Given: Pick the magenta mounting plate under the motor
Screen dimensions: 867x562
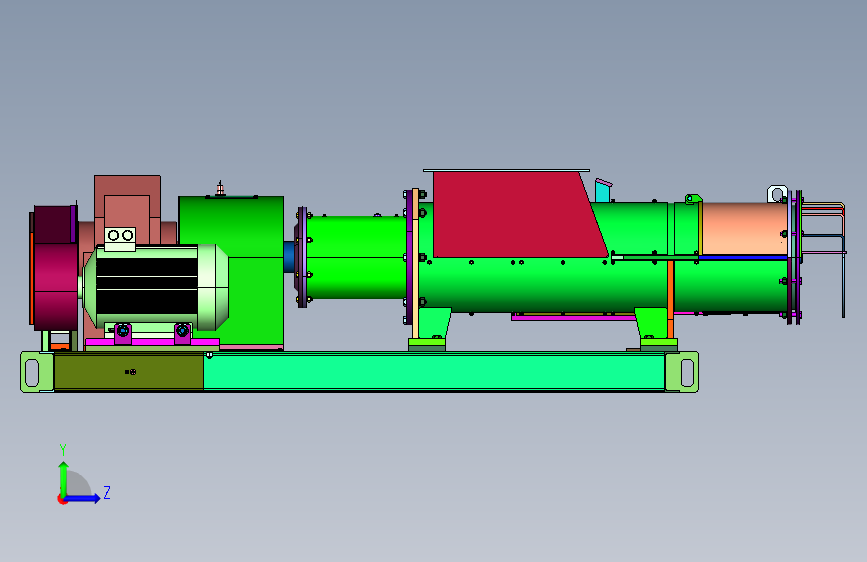Looking at the screenshot, I should tap(152, 342).
